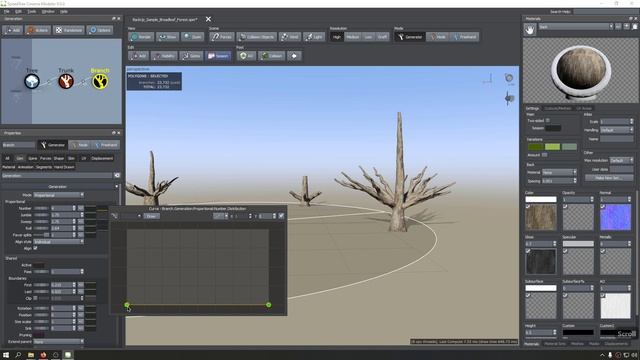Open the material name dropdown in Materials

(x=576, y=27)
